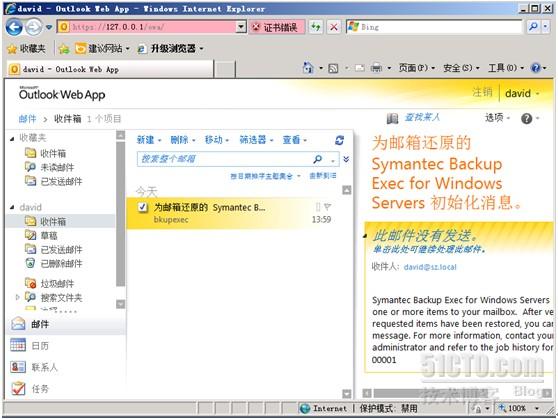Viewport: 558px width, 419px height.
Task: Open the 选项 options dropdown
Action: tap(497, 118)
